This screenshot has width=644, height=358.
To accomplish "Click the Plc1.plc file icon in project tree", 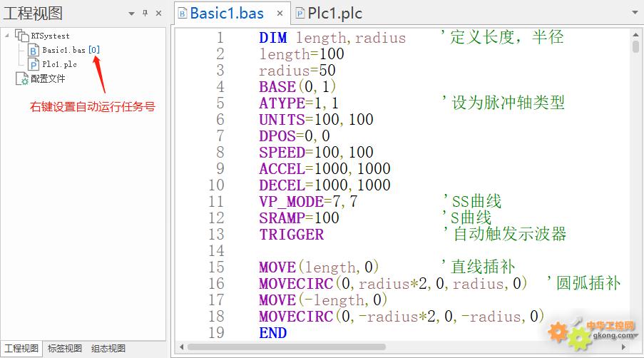I will tap(34, 64).
